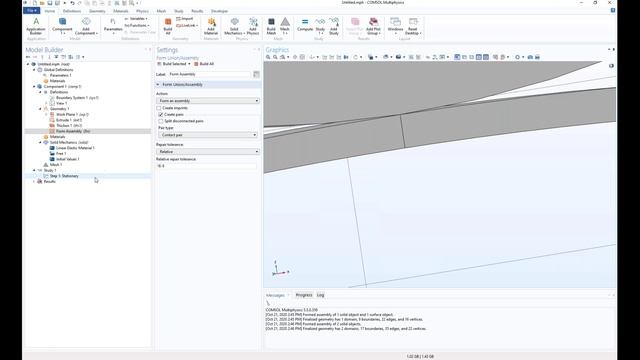Switch to the Materials ribbon tab
This screenshot has width=640, height=360.
point(121,11)
